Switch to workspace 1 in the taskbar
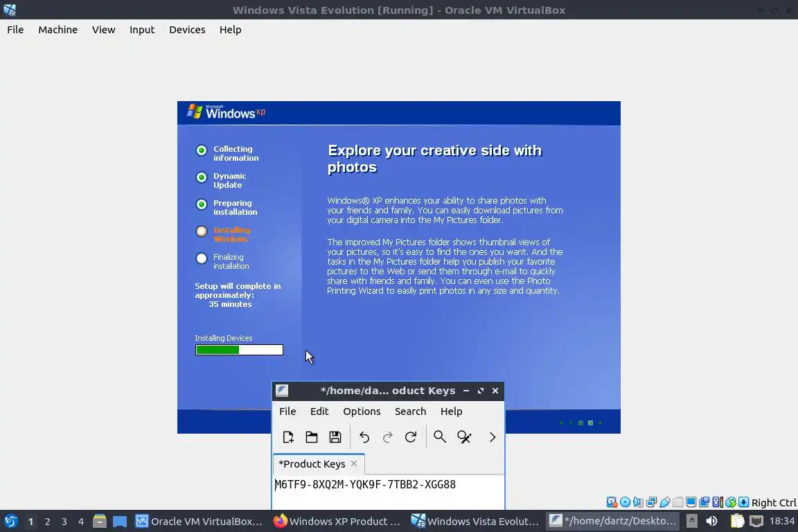The image size is (798, 532). click(31, 522)
